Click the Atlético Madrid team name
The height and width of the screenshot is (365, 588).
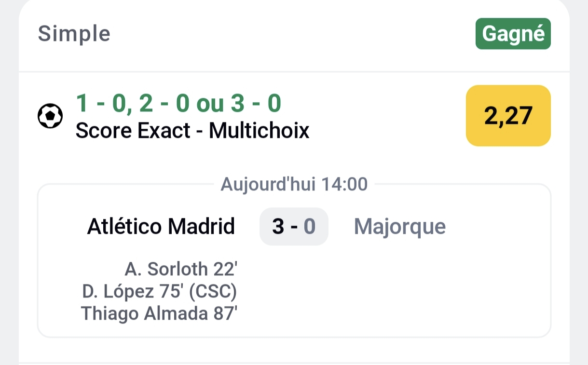tap(161, 226)
